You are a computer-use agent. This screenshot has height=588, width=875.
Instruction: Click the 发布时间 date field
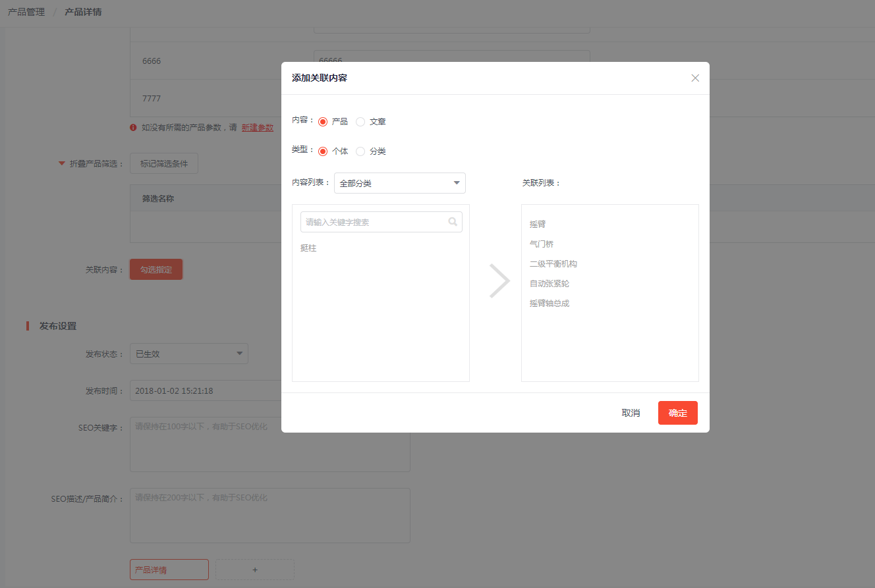pos(206,390)
